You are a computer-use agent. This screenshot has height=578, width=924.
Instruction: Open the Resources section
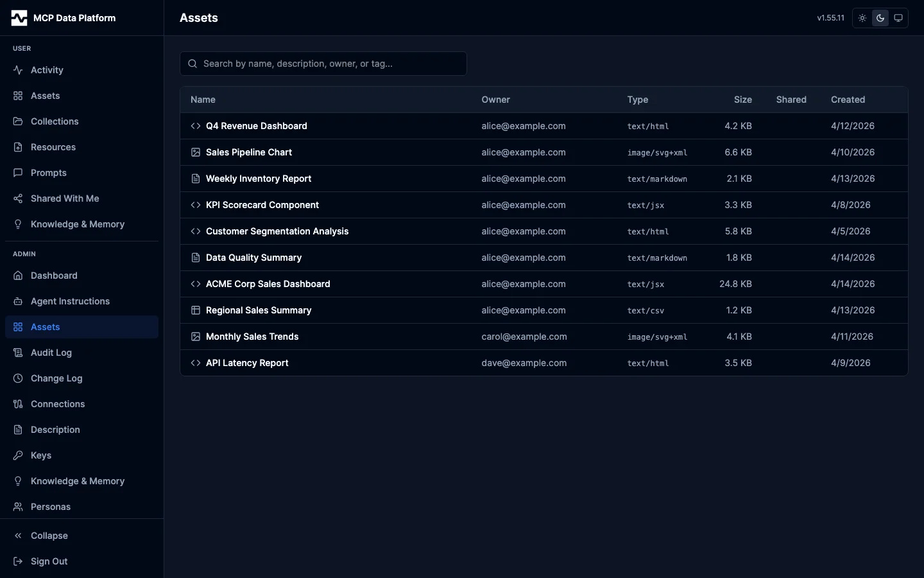click(x=52, y=147)
